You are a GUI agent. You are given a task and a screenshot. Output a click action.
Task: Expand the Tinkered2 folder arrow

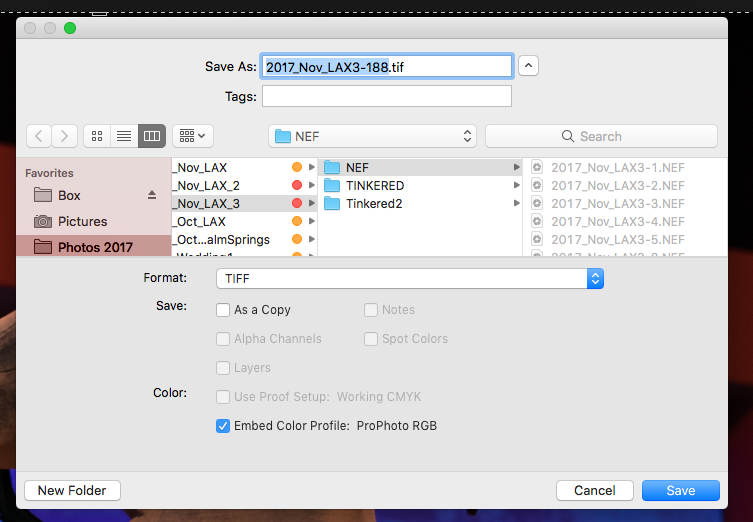(516, 203)
